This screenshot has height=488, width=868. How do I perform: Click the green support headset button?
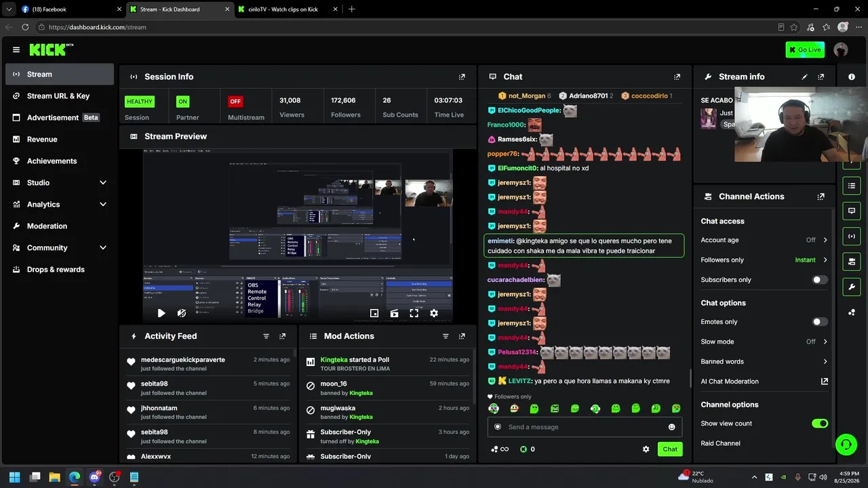(x=846, y=445)
